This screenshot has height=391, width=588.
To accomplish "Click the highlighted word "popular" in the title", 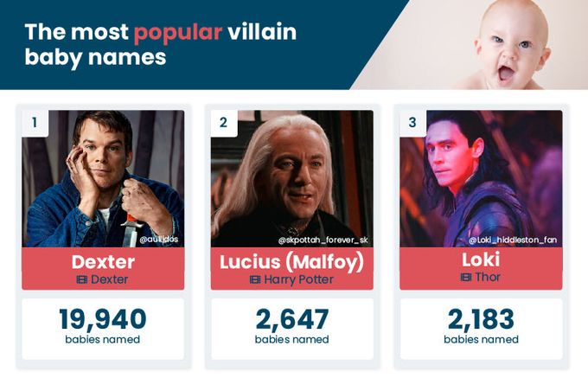I will (x=177, y=33).
